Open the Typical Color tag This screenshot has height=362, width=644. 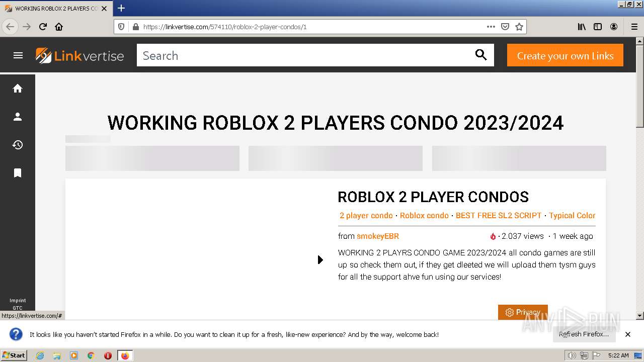572,215
